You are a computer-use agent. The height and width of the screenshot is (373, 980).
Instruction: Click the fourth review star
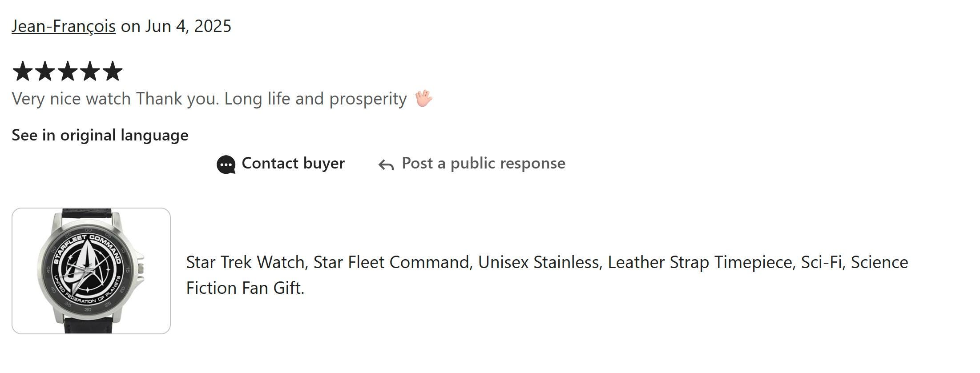[90, 71]
